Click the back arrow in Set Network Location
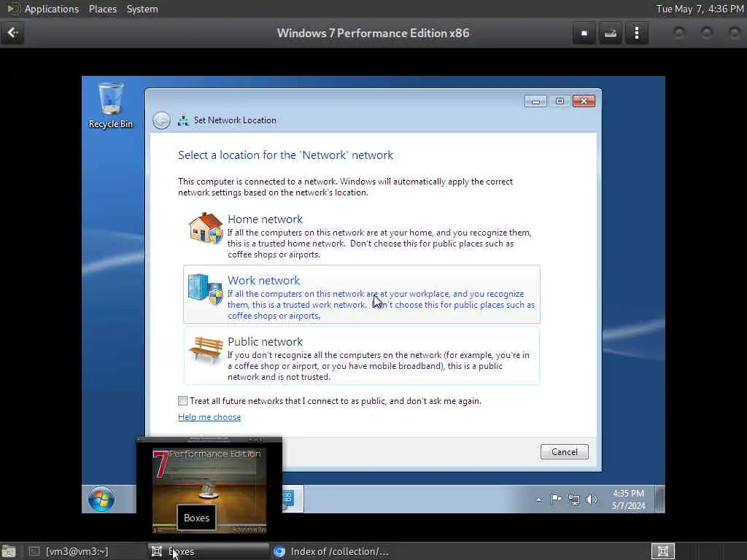The image size is (747, 560). pos(161,120)
